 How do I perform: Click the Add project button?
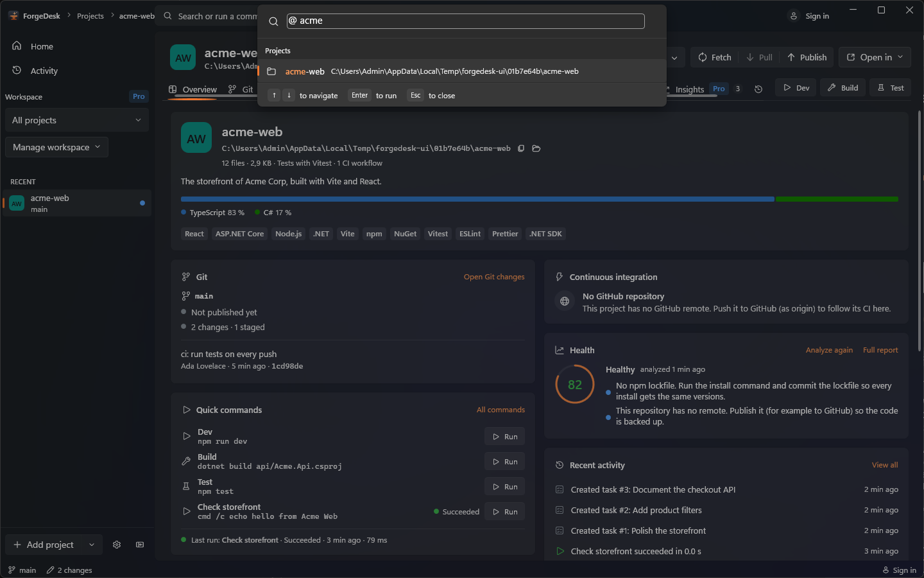coord(44,545)
